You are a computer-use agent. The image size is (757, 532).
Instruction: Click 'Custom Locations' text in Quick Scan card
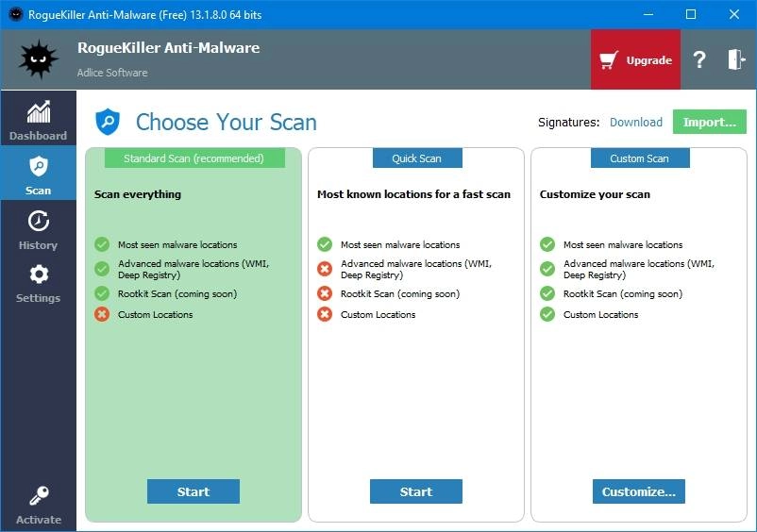click(x=378, y=314)
